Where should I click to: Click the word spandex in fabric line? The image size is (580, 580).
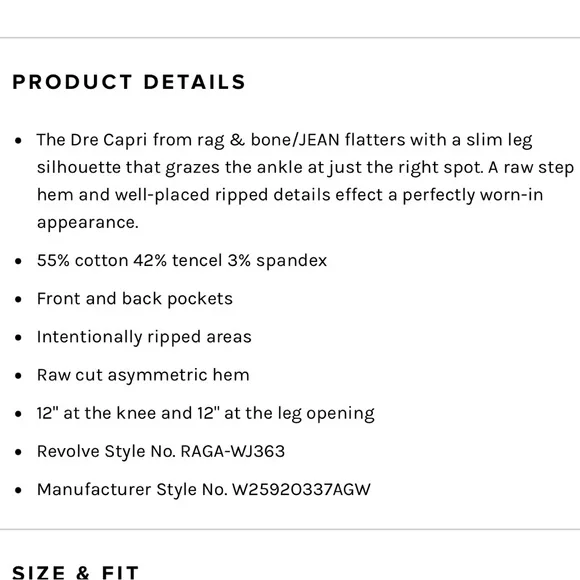(x=291, y=261)
